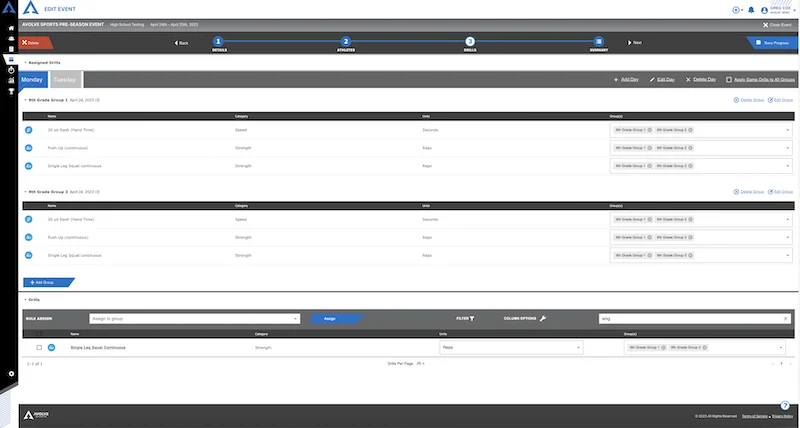Click the trophy icon in sidebar
This screenshot has width=800, height=428.
tap(11, 91)
